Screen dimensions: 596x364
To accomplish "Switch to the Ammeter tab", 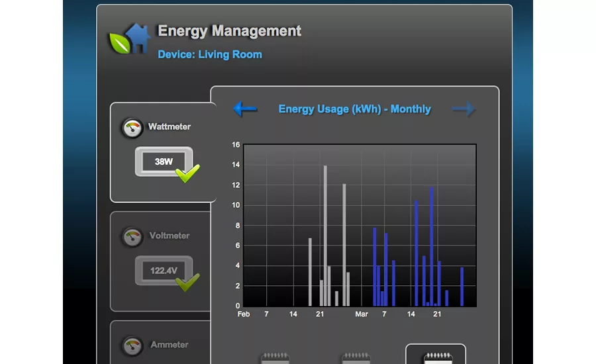I will [x=160, y=342].
